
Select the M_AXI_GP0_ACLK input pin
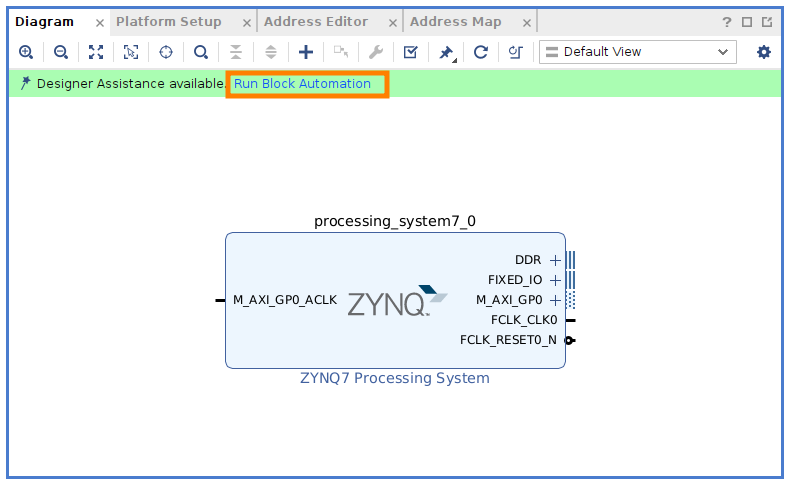click(x=220, y=301)
